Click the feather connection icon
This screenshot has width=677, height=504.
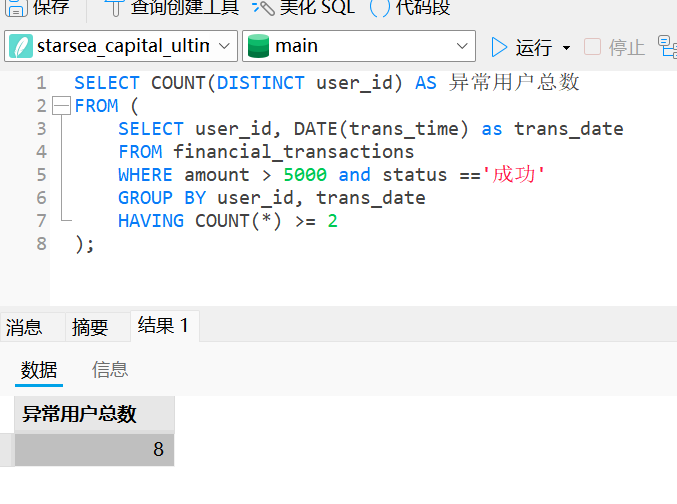[21, 46]
